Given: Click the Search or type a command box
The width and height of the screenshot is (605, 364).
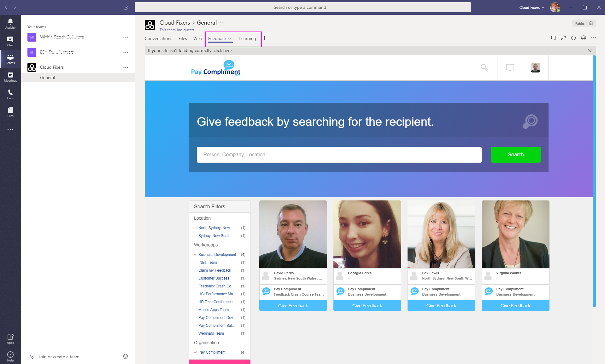Looking at the screenshot, I should 303,7.
